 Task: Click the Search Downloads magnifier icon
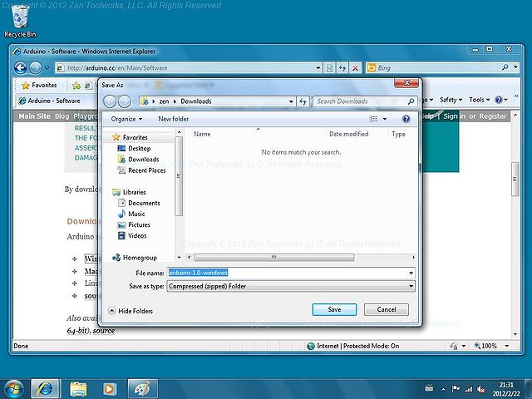tap(411, 101)
